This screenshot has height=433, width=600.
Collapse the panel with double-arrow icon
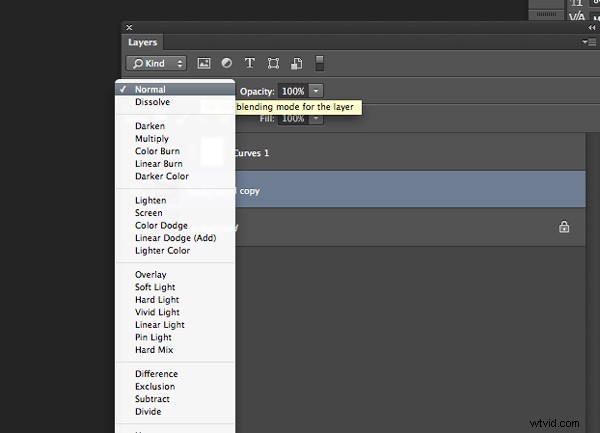coord(592,28)
